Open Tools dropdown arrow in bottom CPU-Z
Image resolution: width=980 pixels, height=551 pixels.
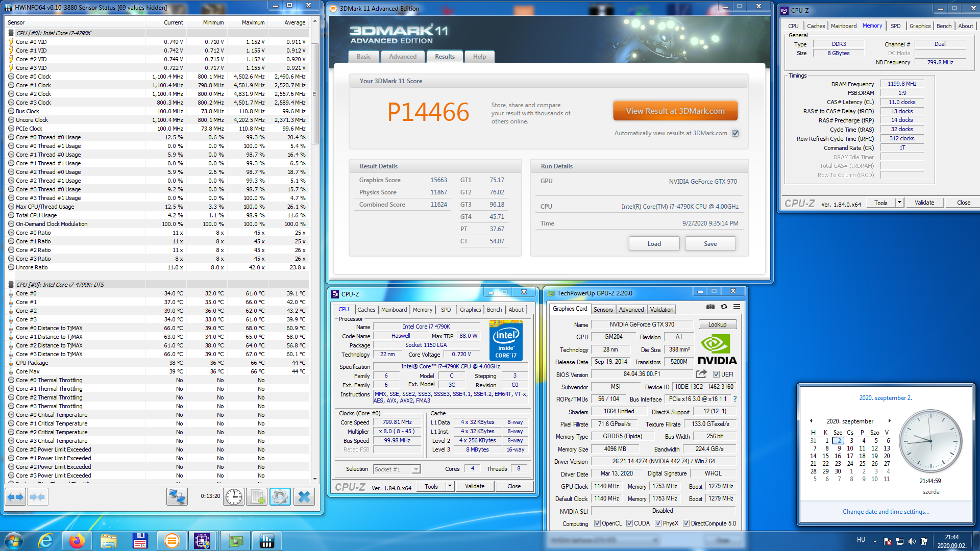(450, 486)
